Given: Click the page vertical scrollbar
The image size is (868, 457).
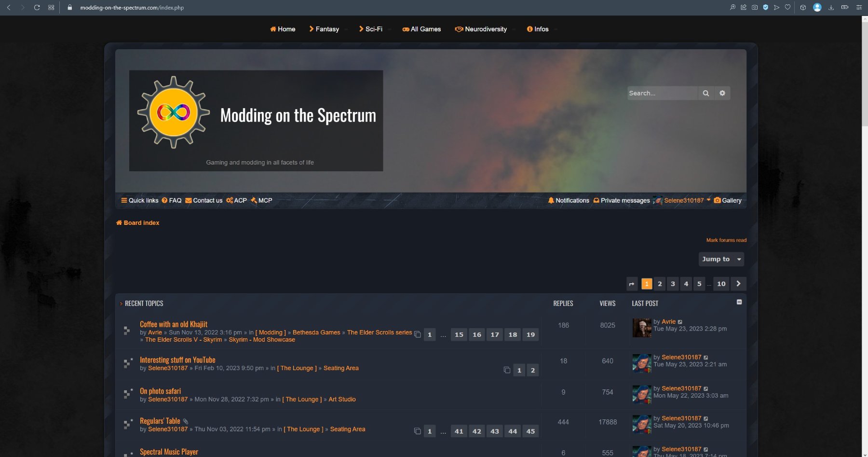Looking at the screenshot, I should point(864,241).
